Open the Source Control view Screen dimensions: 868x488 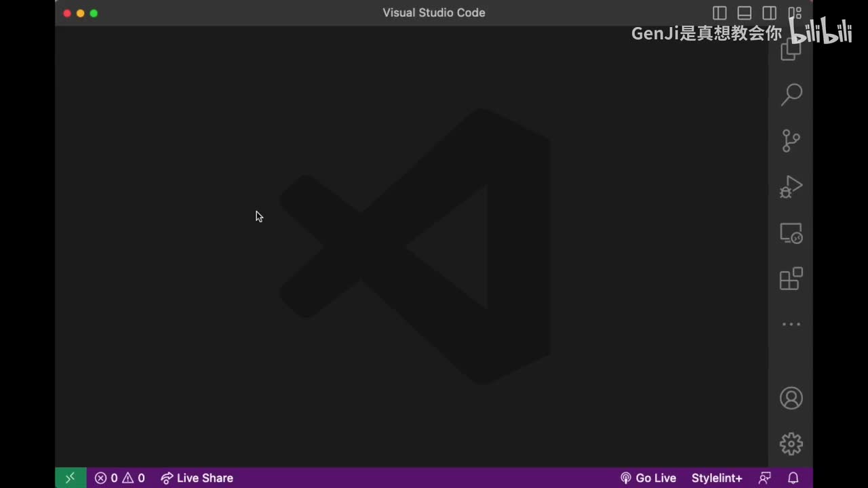tap(791, 140)
